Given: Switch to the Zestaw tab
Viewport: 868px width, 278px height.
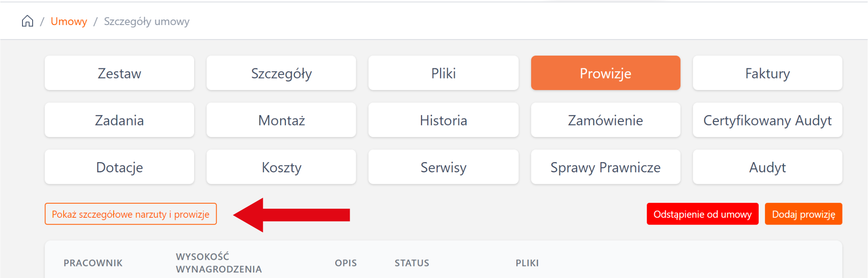Looking at the screenshot, I should [x=120, y=73].
